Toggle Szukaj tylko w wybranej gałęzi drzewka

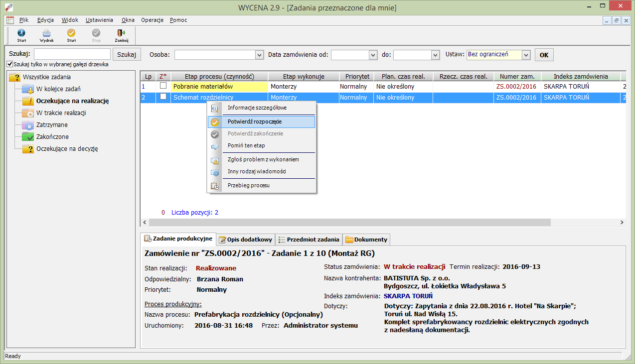tap(10, 64)
